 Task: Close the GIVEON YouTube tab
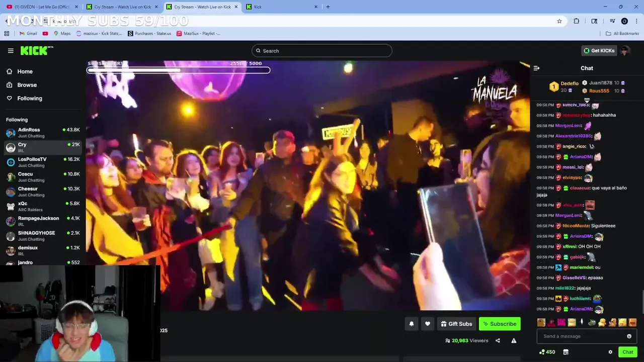pyautogui.click(x=76, y=7)
